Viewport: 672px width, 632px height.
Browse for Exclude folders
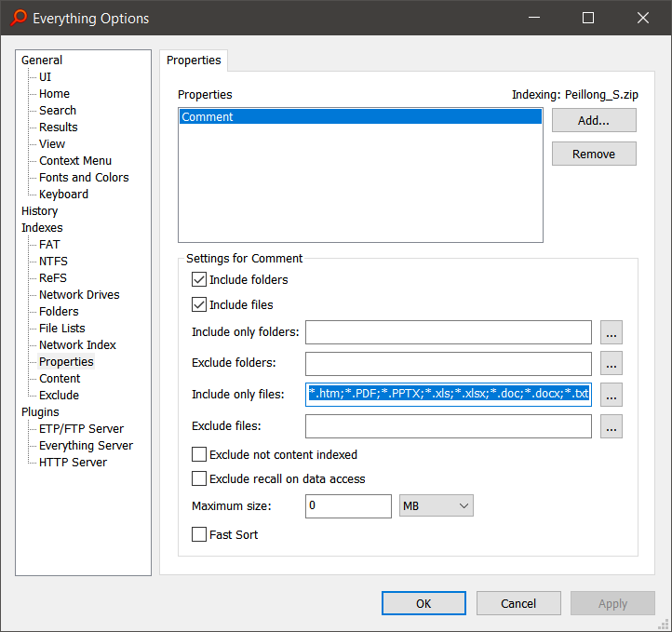[x=612, y=363]
